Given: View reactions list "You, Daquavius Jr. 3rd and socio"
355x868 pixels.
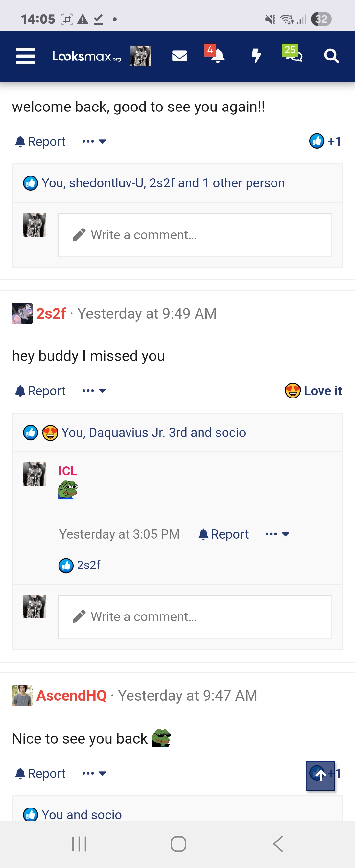Looking at the screenshot, I should click(x=154, y=433).
